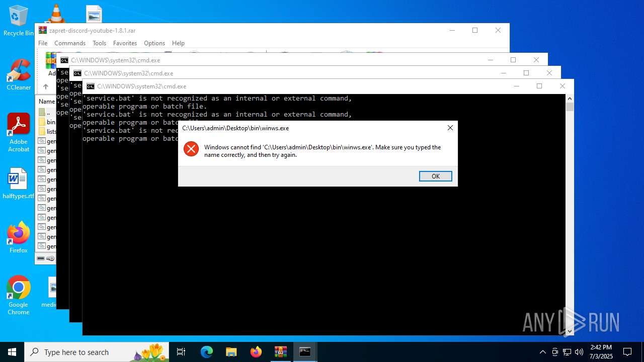This screenshot has height=362, width=644.
Task: Click OK in the winws.exe error dialog
Action: (435, 176)
